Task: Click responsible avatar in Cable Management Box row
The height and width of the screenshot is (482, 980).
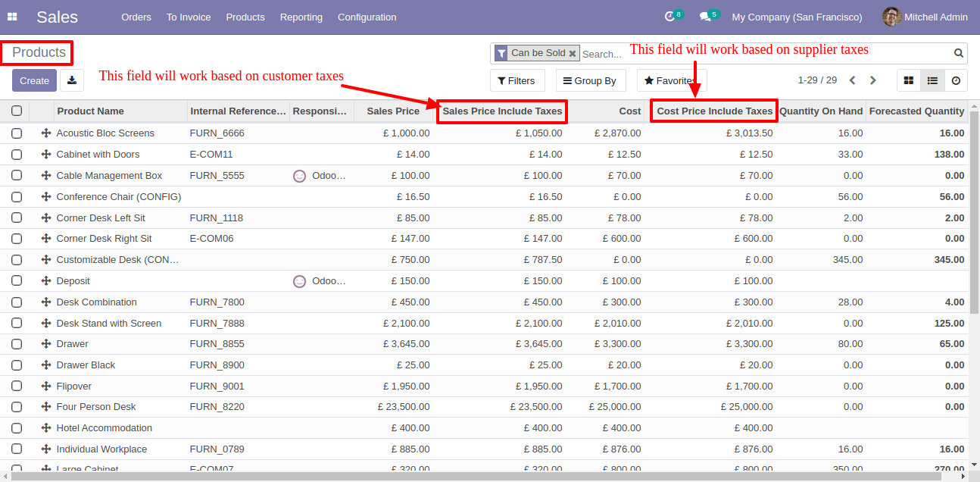Action: tap(300, 176)
